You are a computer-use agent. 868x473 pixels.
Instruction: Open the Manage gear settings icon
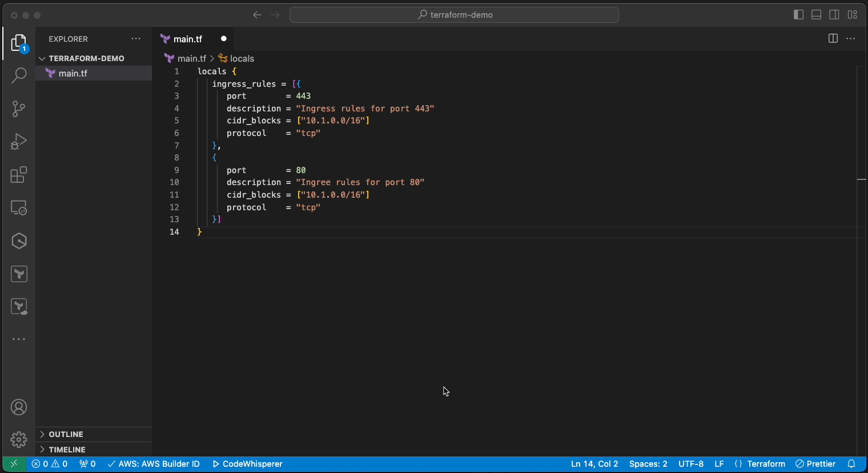coord(19,439)
